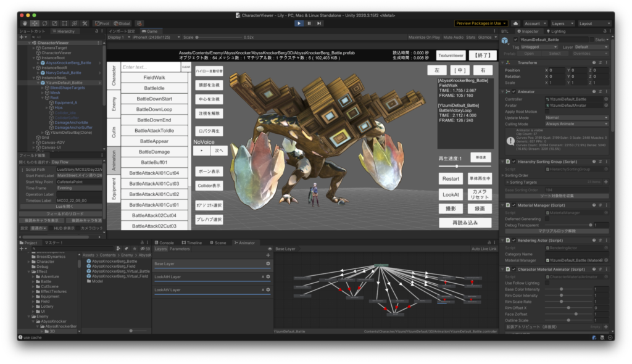Open the Parameters tab in Animator
The width and height of the screenshot is (632, 364).
click(x=180, y=249)
